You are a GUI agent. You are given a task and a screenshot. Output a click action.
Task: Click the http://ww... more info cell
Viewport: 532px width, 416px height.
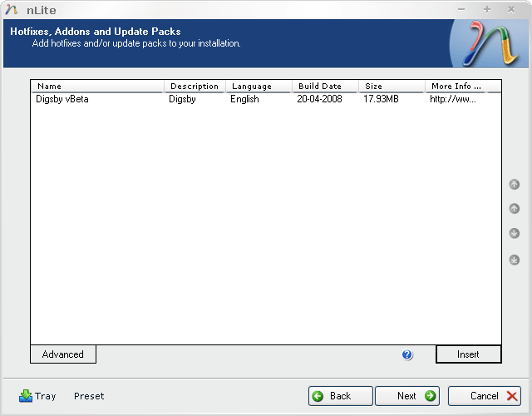pyautogui.click(x=453, y=99)
